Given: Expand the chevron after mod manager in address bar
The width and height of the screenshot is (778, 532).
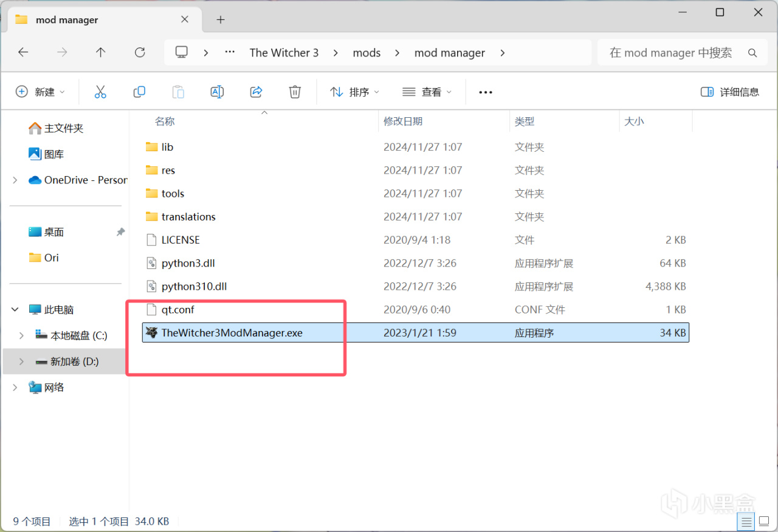Looking at the screenshot, I should pos(502,53).
